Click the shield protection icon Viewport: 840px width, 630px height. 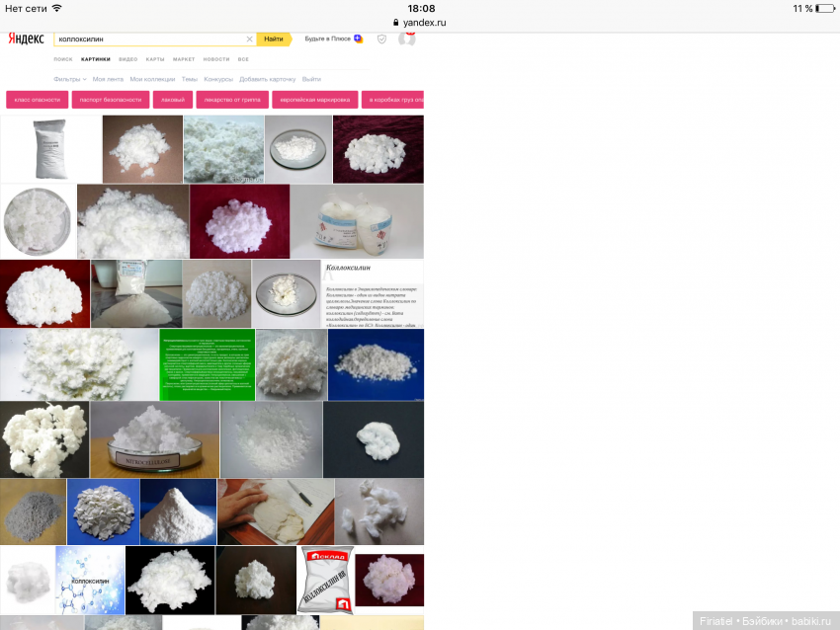point(381,39)
